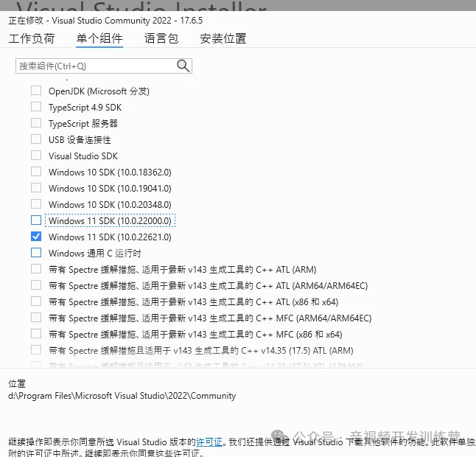The width and height of the screenshot is (476, 457).
Task: Click Windows 11 SDK (10.0.22000.0) label
Action: pyautogui.click(x=110, y=220)
